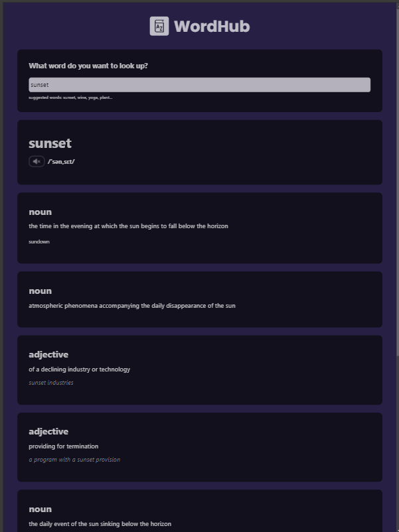Click the example 'sunset industries'
Image resolution: width=399 pixels, height=532 pixels.
coord(50,383)
